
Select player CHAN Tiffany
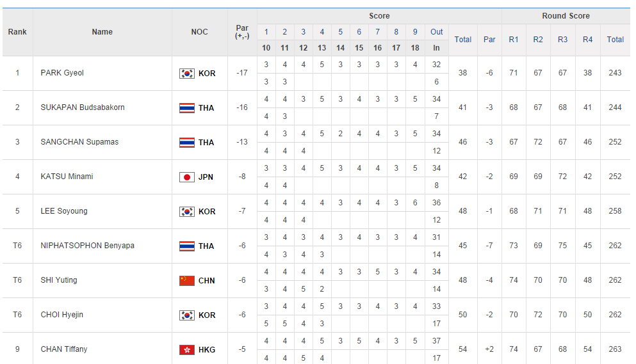pos(64,349)
